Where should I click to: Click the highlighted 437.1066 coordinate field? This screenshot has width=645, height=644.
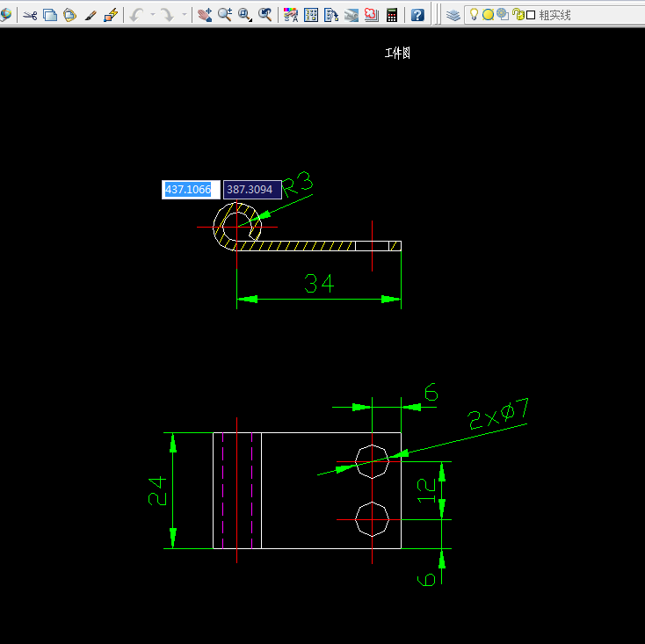pyautogui.click(x=191, y=190)
